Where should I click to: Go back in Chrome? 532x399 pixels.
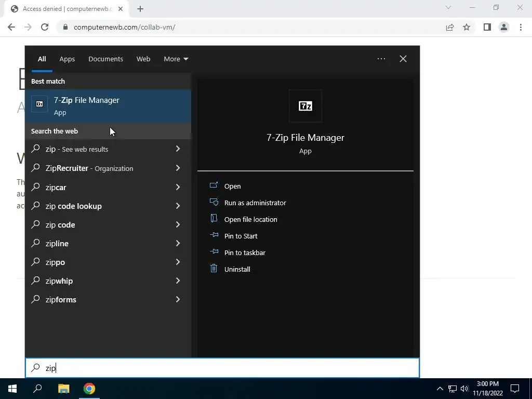tap(11, 27)
